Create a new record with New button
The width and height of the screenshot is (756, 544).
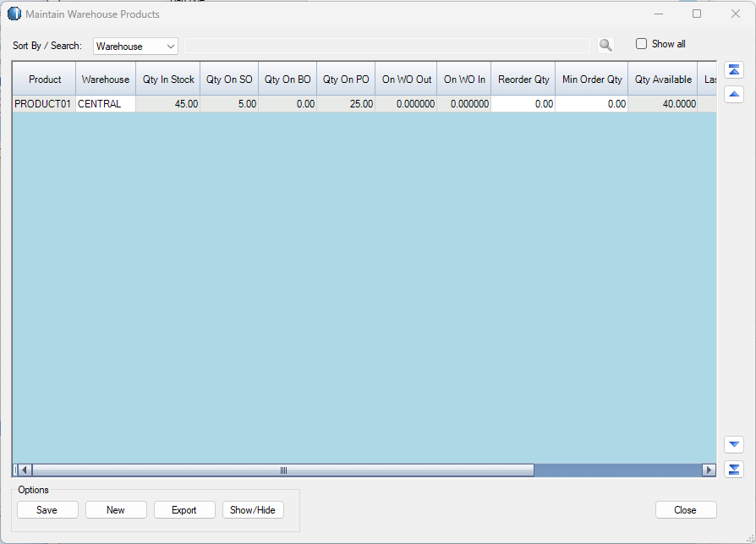(116, 510)
